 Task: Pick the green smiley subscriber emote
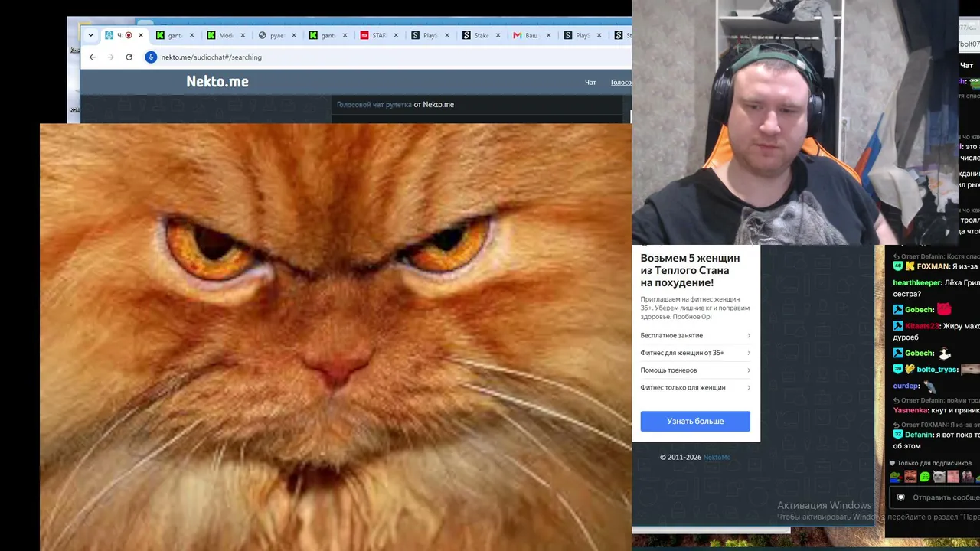925,477
